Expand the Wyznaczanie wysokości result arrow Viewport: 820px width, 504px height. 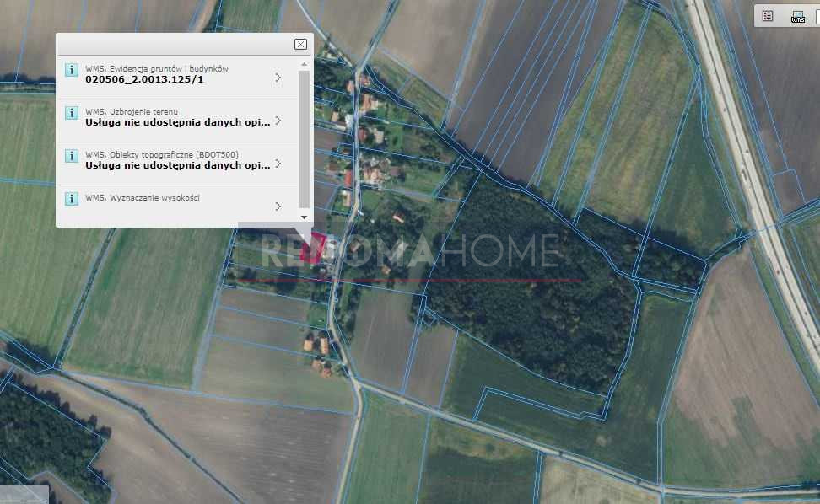(278, 206)
